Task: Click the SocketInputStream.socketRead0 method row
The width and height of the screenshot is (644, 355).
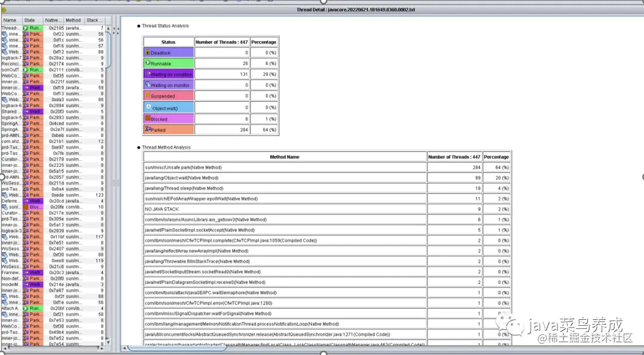Action: pos(327,272)
